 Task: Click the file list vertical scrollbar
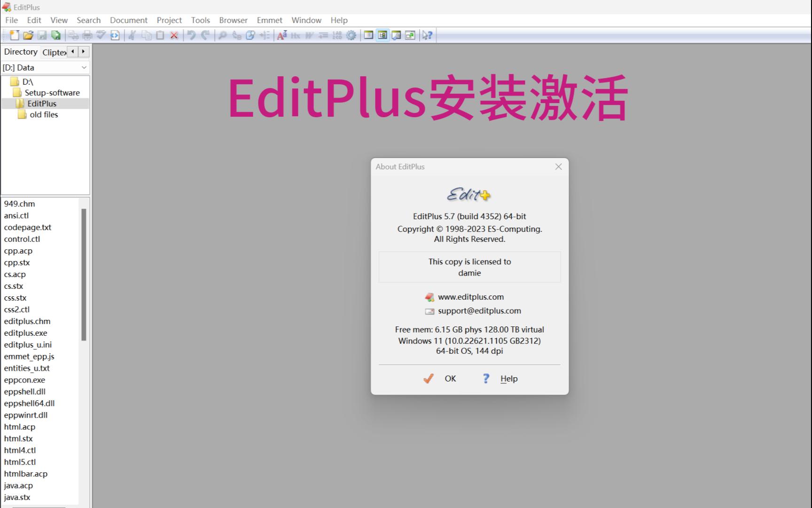[x=84, y=274]
